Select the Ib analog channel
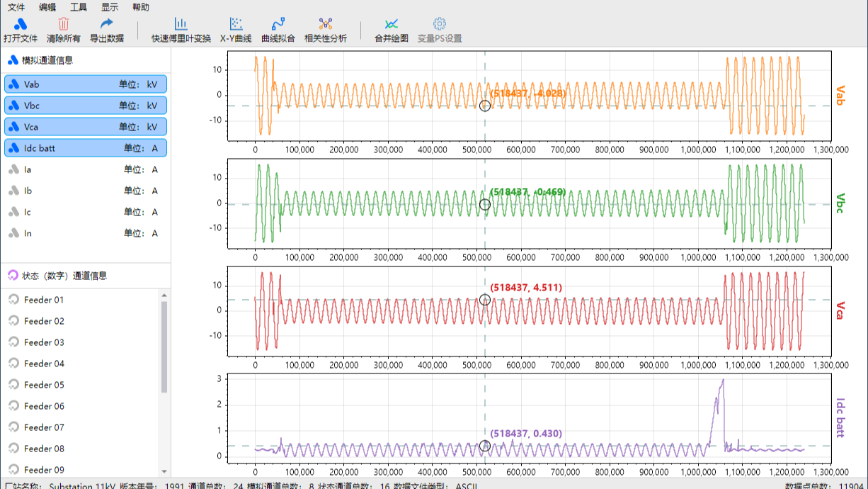 (86, 191)
